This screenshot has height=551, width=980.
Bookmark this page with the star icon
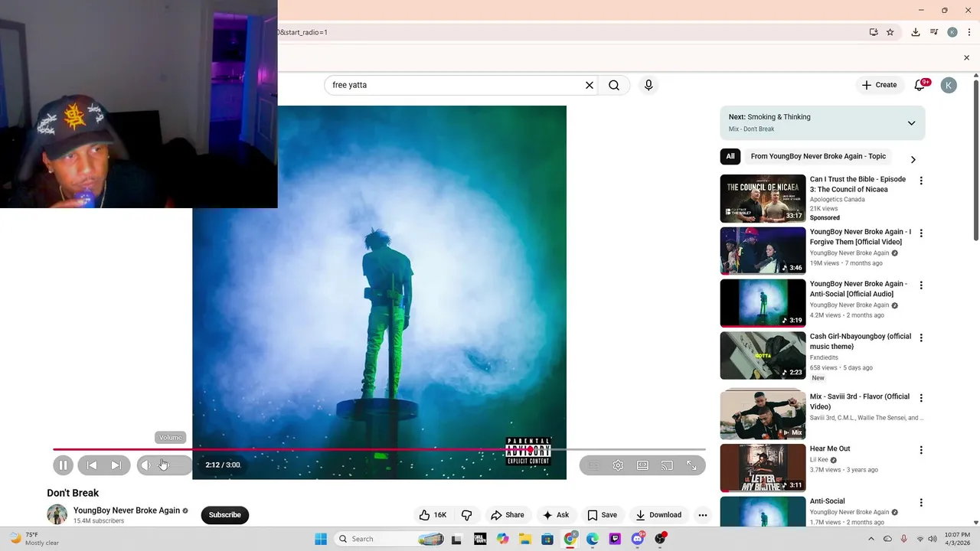pyautogui.click(x=890, y=32)
